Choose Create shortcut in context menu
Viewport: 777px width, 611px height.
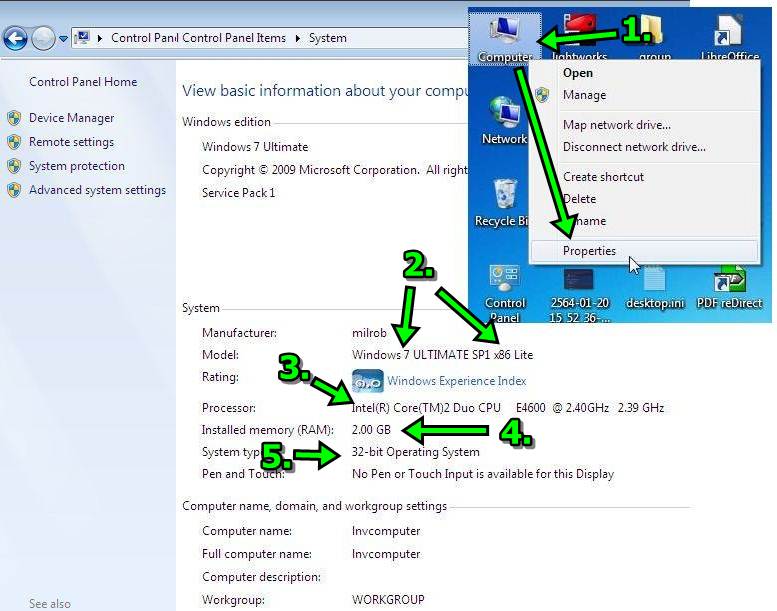click(645, 176)
